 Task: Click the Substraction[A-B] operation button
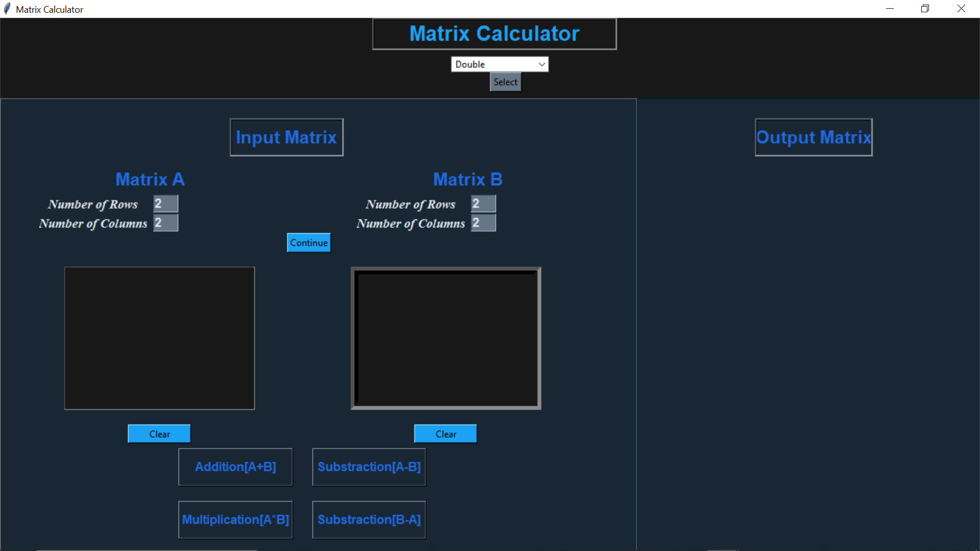pos(369,467)
